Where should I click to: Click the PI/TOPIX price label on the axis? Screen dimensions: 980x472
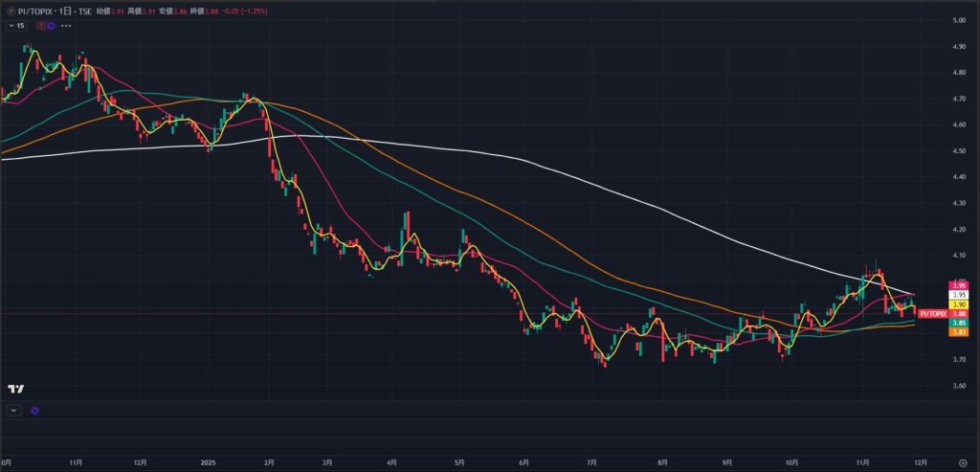tap(931, 313)
